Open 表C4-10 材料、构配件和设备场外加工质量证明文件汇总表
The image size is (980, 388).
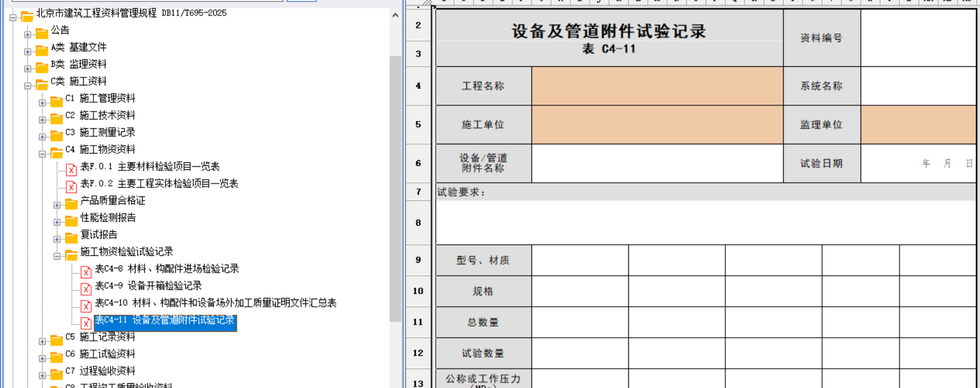pos(215,303)
